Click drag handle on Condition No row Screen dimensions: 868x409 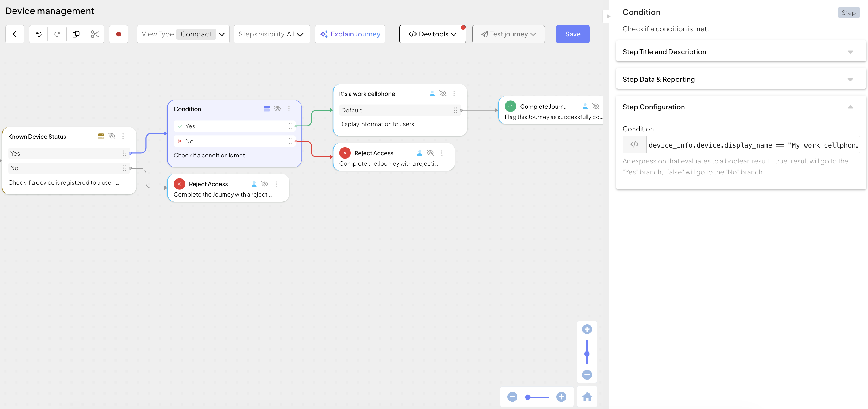click(x=290, y=141)
